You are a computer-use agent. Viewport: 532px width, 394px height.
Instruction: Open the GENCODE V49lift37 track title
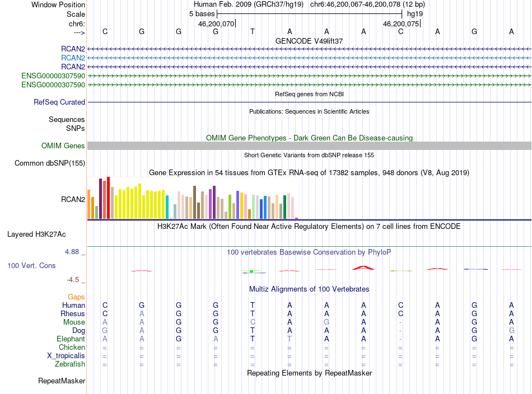pos(309,41)
